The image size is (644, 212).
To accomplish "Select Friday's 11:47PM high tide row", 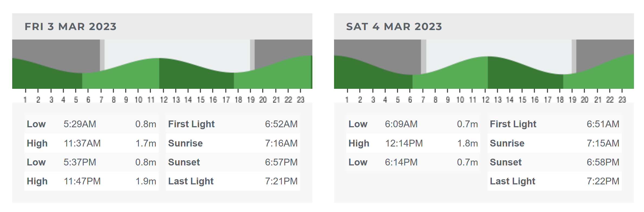I will (x=91, y=181).
